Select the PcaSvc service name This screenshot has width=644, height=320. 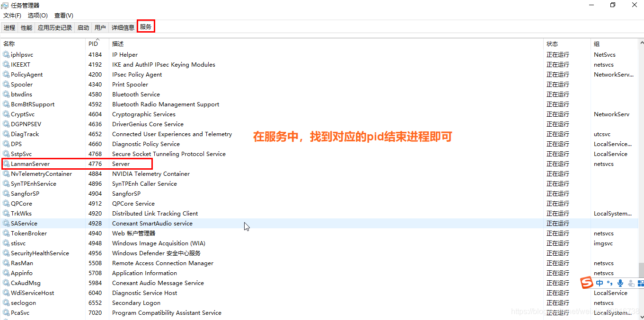click(20, 313)
